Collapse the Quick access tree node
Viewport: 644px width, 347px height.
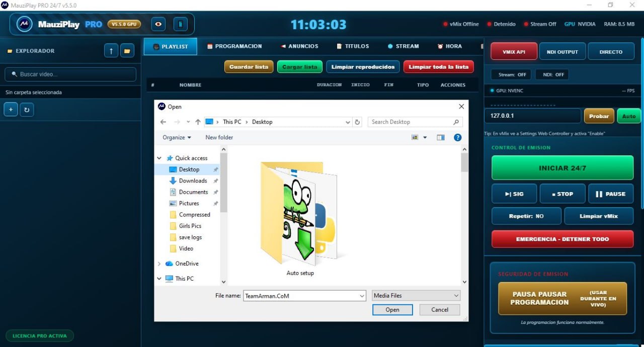[159, 158]
